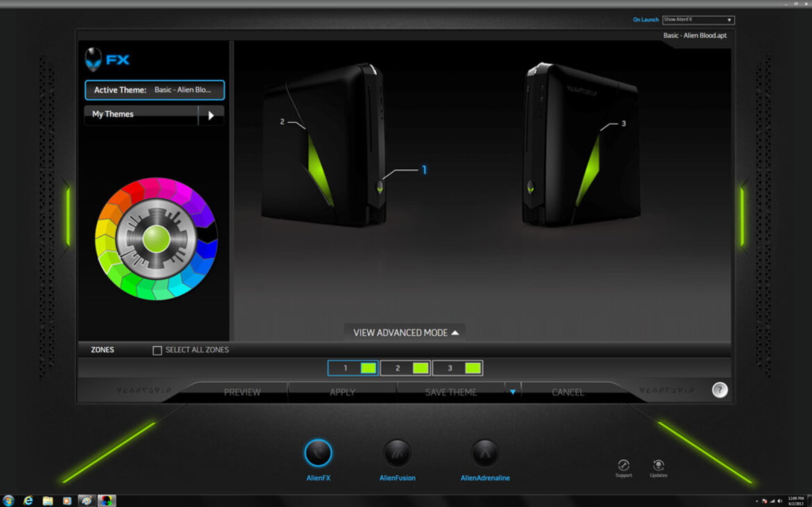Open the network signal tray icon

[x=772, y=501]
